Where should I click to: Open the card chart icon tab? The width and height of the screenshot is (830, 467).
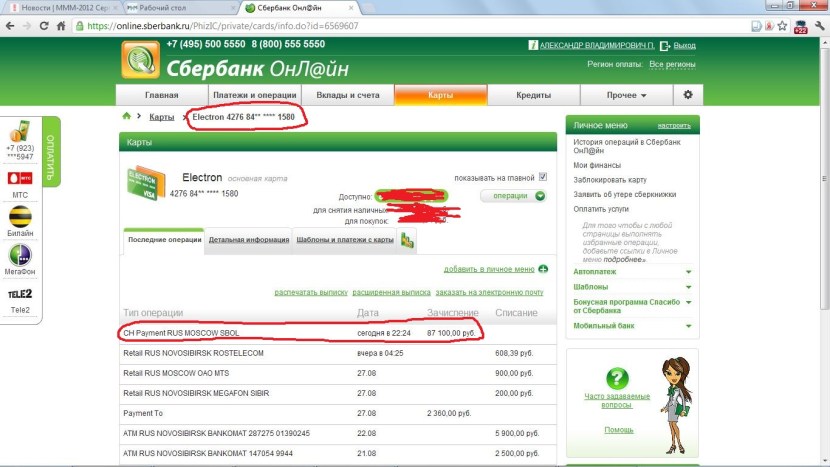point(408,240)
